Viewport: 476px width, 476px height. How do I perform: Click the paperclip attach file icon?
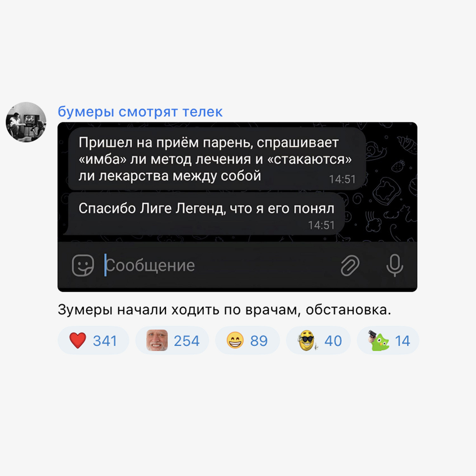click(x=350, y=265)
